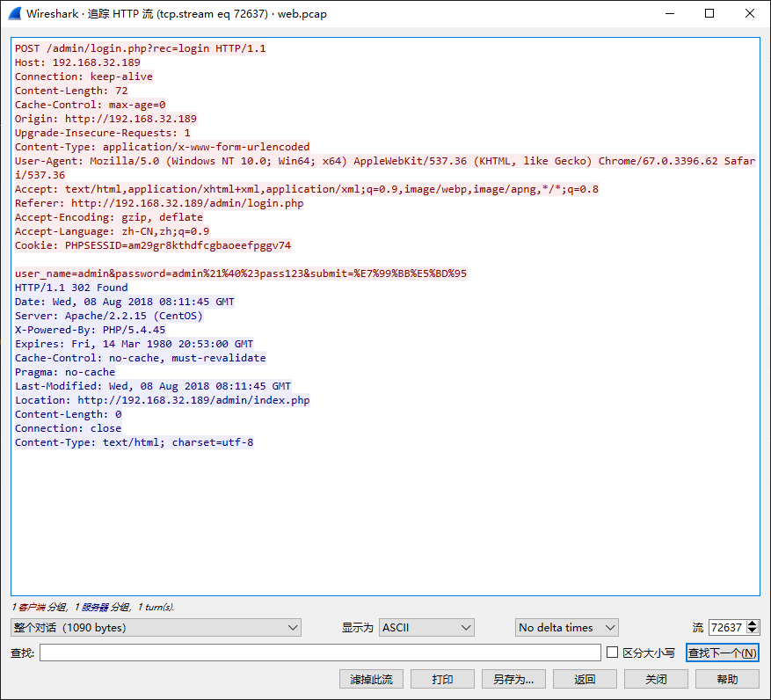Open help with the 帮助 button
Image resolution: width=771 pixels, height=700 pixels.
727,679
